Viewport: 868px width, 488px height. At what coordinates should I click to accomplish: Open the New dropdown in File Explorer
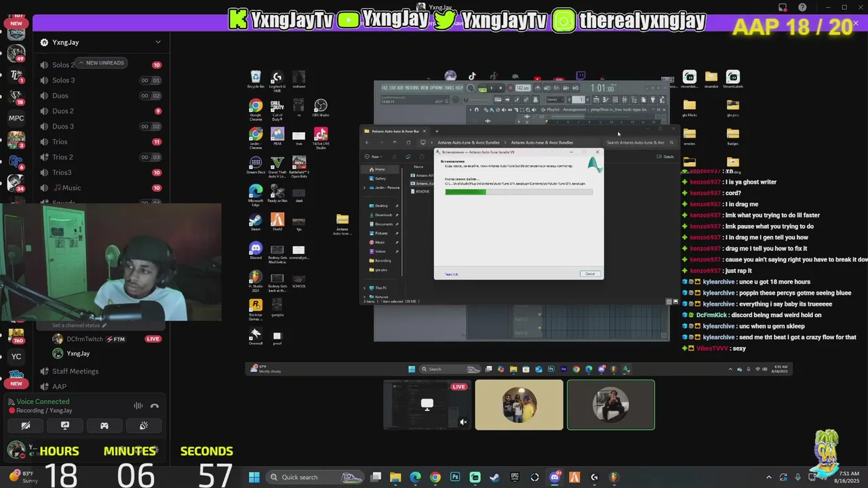375,157
